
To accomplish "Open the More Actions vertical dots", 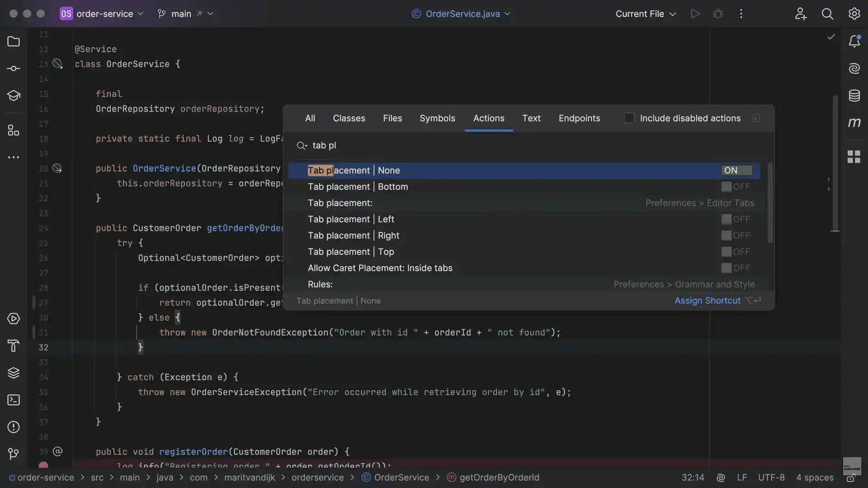I will tap(741, 14).
